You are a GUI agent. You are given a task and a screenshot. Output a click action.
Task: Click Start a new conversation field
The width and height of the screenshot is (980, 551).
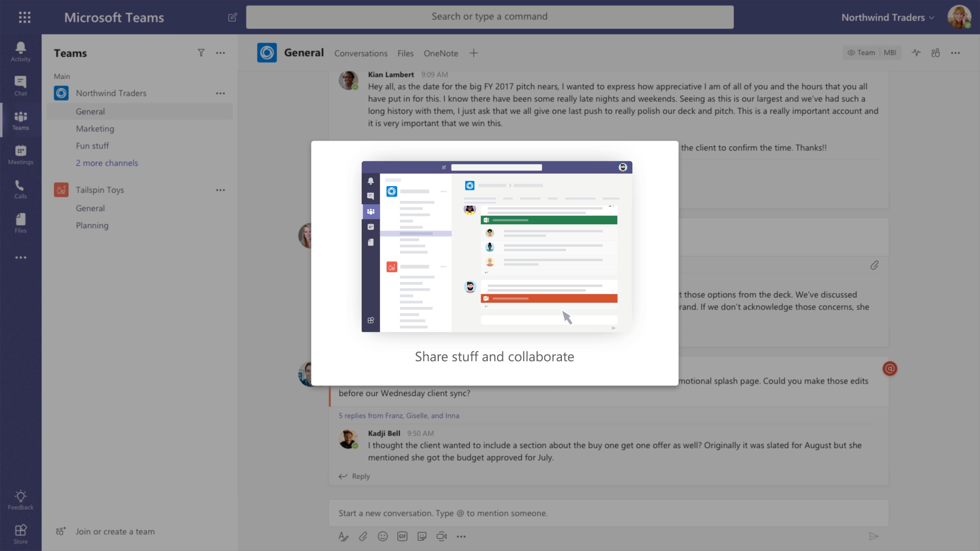609,513
